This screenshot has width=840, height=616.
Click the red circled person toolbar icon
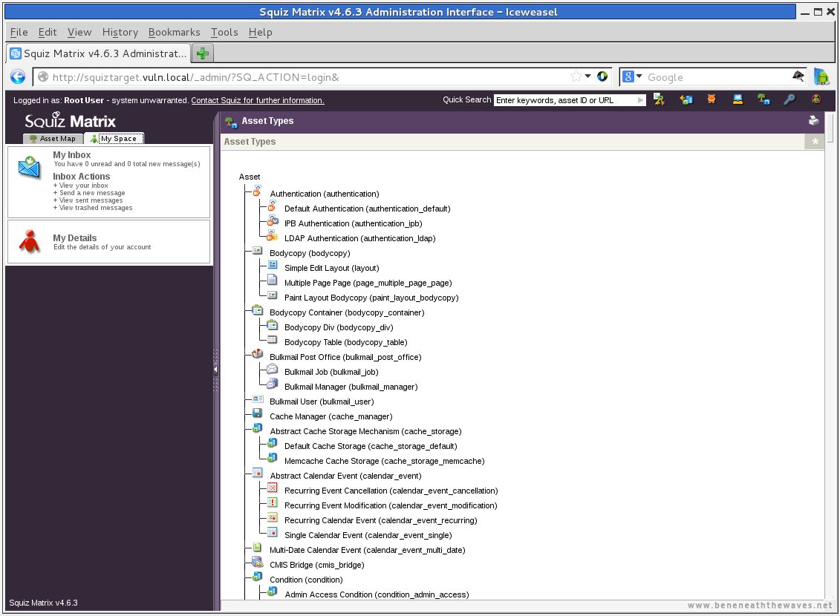pos(816,99)
